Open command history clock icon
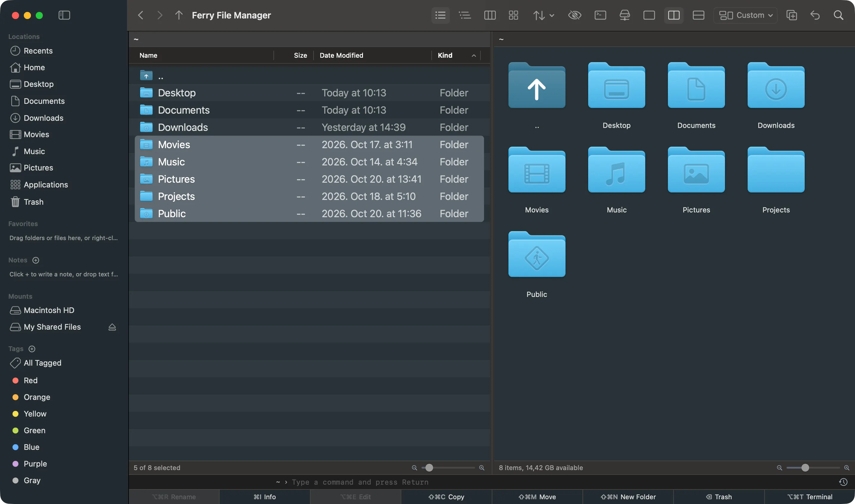Screen dimensions: 855x504 click(x=843, y=482)
